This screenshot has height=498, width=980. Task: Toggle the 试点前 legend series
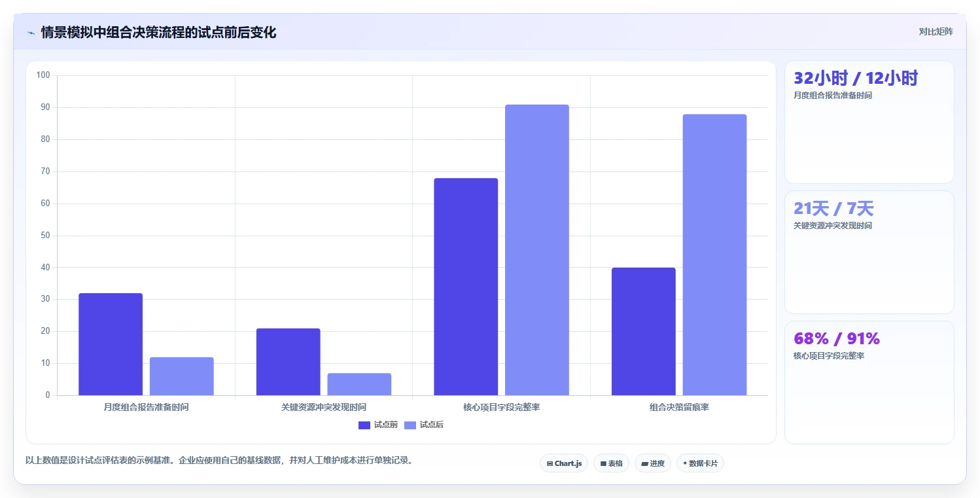(x=378, y=425)
